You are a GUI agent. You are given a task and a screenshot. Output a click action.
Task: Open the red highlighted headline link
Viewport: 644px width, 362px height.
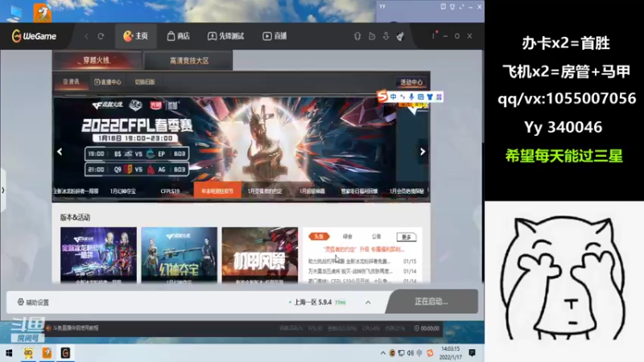coord(364,249)
